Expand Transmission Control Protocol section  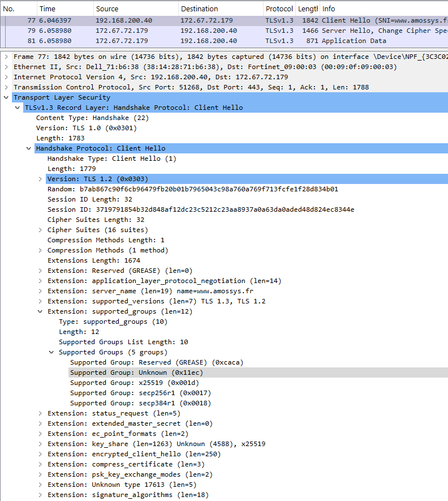click(6, 87)
